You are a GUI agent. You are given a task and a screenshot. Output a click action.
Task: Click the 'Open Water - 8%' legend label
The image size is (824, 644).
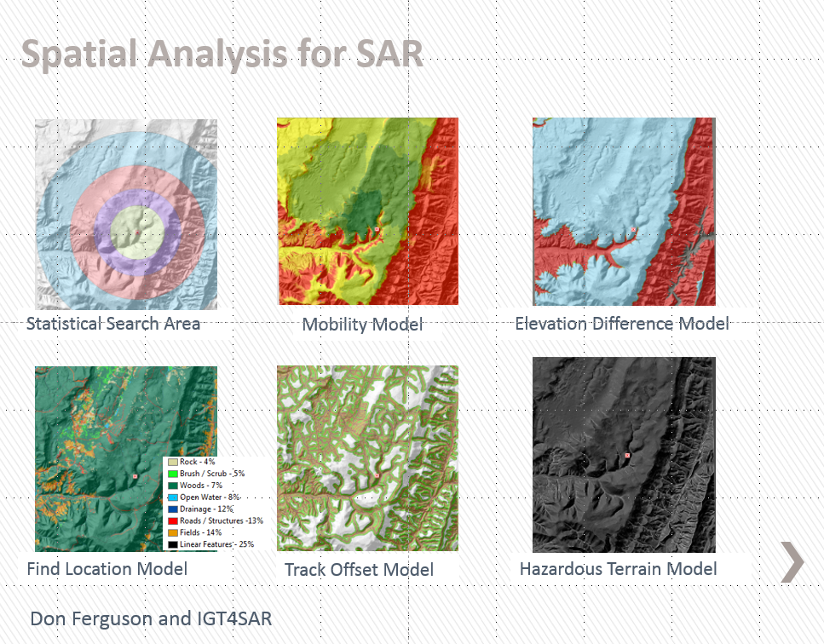[210, 497]
